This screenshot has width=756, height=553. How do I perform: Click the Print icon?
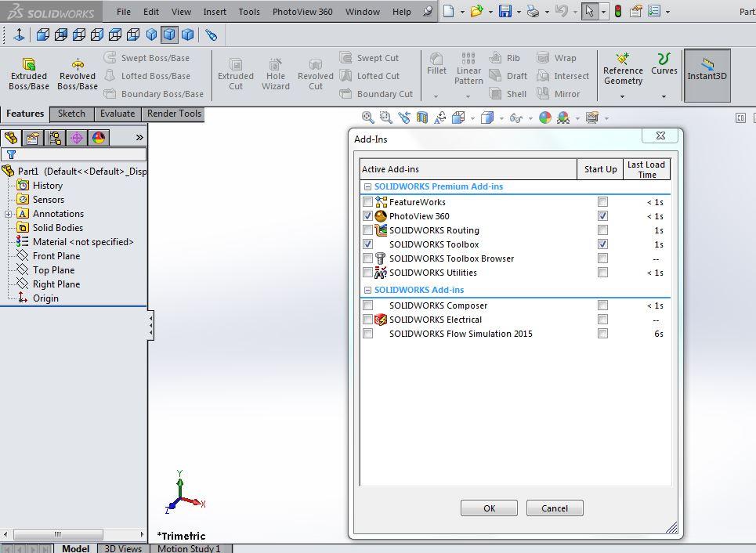click(533, 11)
